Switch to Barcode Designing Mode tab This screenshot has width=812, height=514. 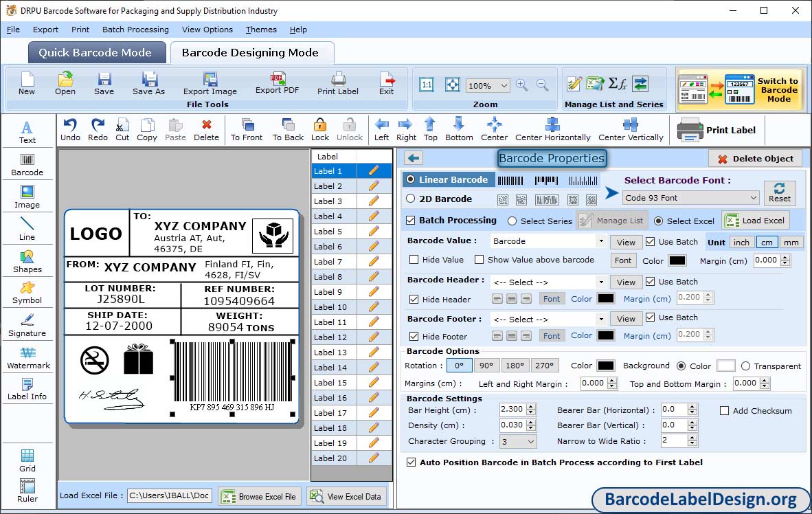(x=251, y=52)
